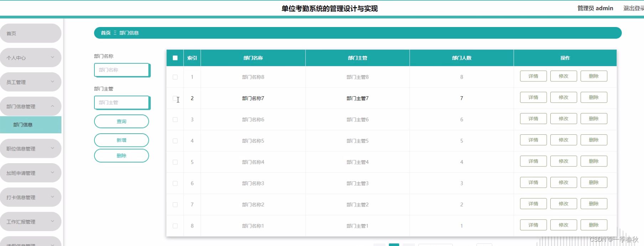Focus the 部门名称 search input

(121, 70)
